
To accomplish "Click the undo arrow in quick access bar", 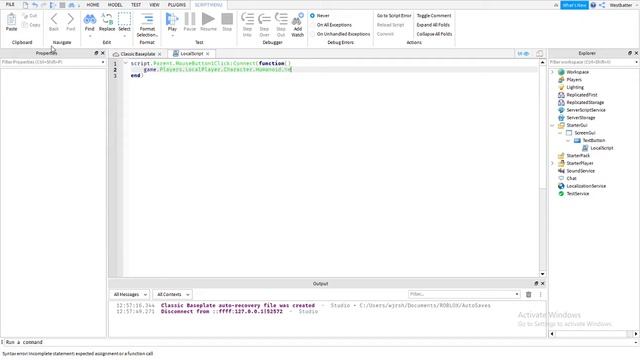I will [35, 5].
